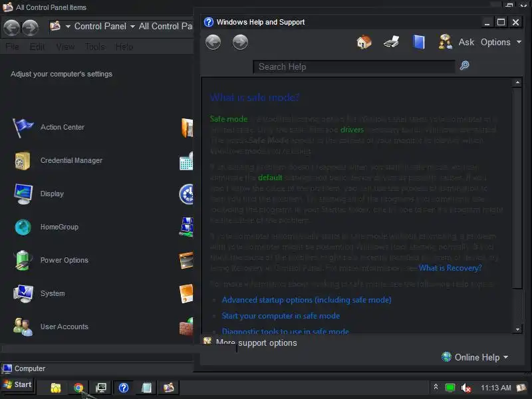532x399 pixels.
Task: Open HomeGroup globe icon
Action: click(x=23, y=227)
